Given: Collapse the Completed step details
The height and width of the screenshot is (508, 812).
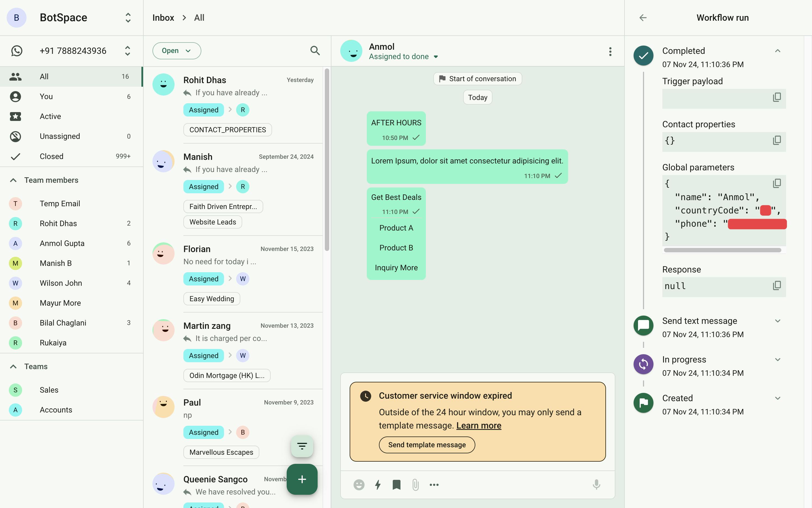Looking at the screenshot, I should 777,51.
